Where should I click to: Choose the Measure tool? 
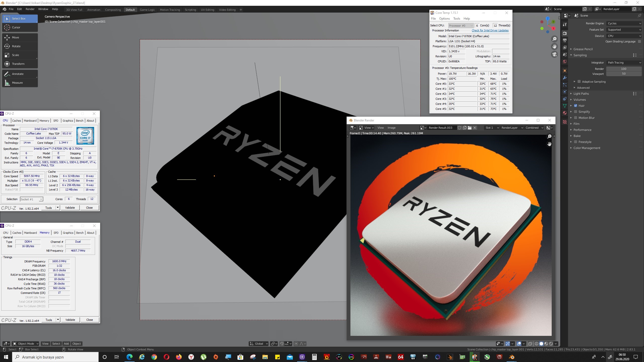pyautogui.click(x=20, y=83)
